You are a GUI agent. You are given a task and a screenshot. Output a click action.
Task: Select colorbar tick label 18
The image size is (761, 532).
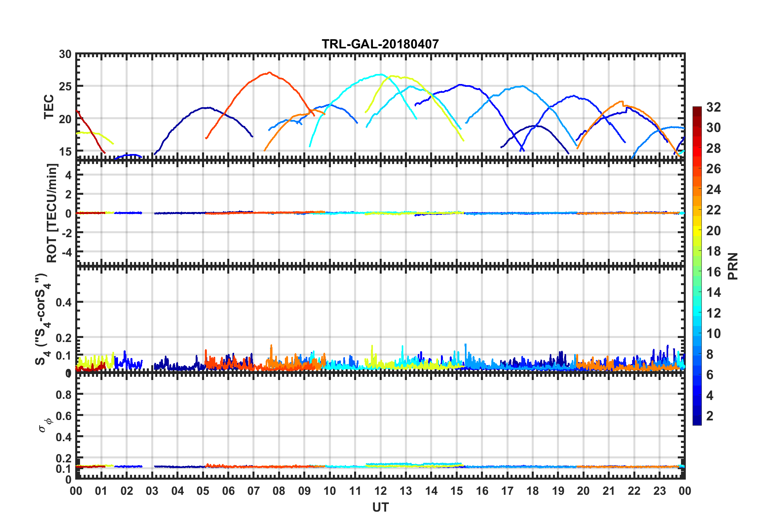(x=713, y=251)
